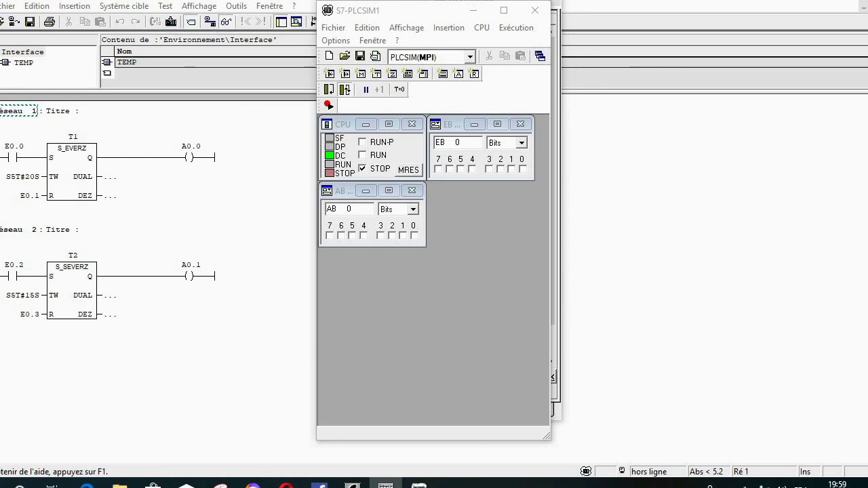Select single cycle execution mode icon
The height and width of the screenshot is (488, 868).
click(329, 89)
